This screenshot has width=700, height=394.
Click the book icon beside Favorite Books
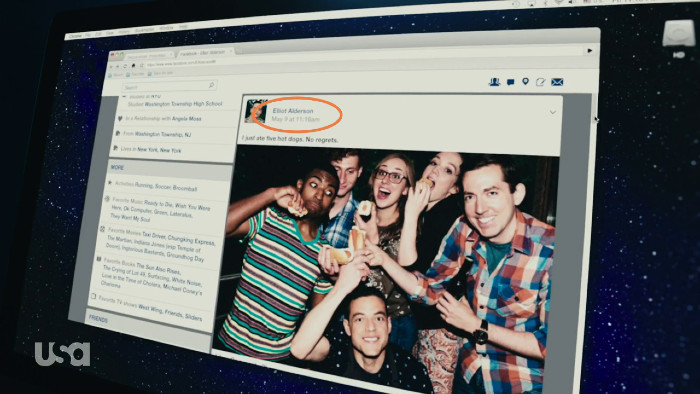pos(99,259)
